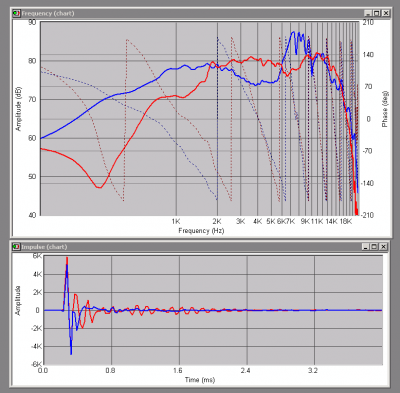400x393 pixels.
Task: Click the Frequency chart window icon
Action: point(17,13)
